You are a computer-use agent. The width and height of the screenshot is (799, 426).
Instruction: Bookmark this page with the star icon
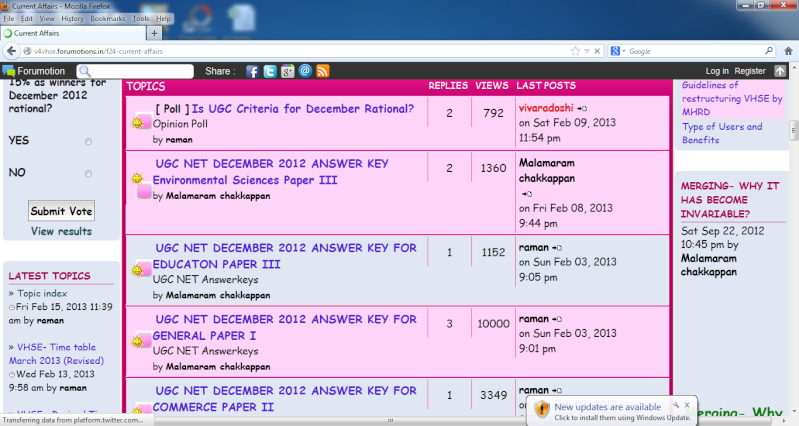point(575,51)
